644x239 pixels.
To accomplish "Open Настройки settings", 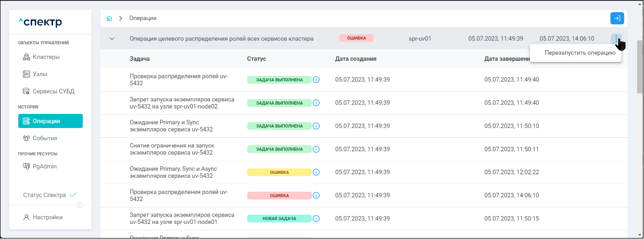I will [47, 217].
